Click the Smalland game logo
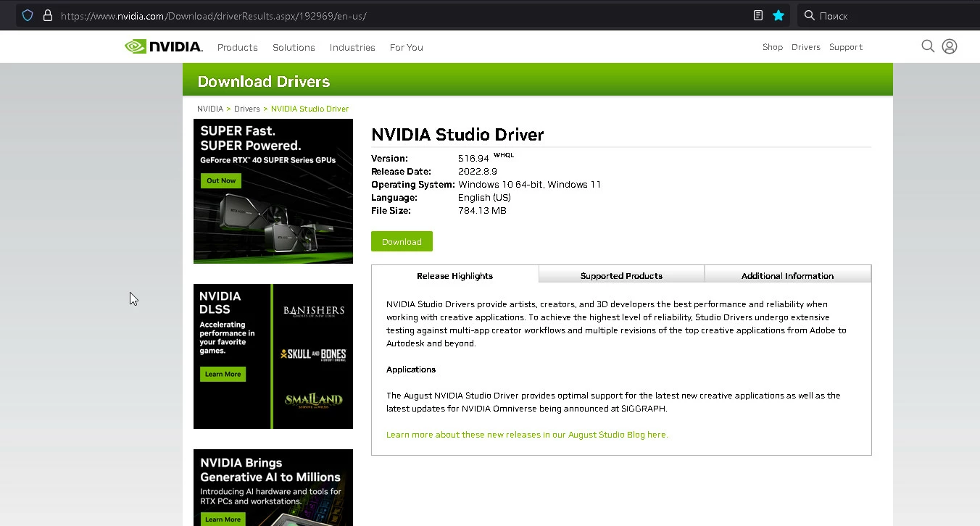980x526 pixels. click(313, 401)
